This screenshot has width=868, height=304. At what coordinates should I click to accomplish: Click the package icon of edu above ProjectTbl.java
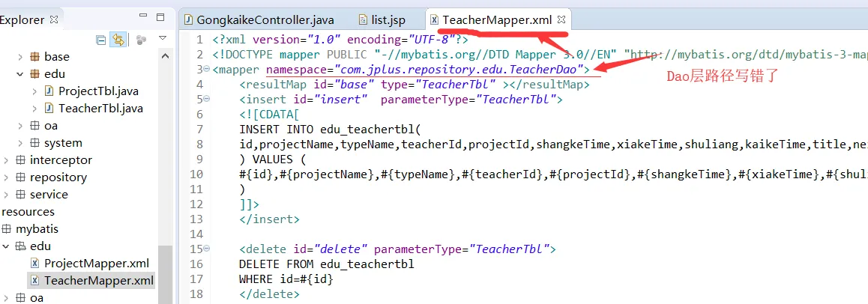point(34,73)
